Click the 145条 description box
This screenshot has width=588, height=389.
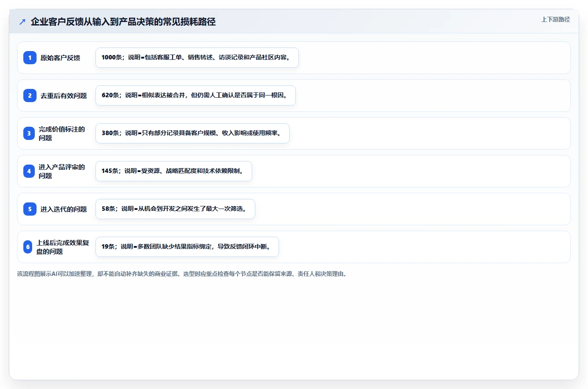(174, 171)
